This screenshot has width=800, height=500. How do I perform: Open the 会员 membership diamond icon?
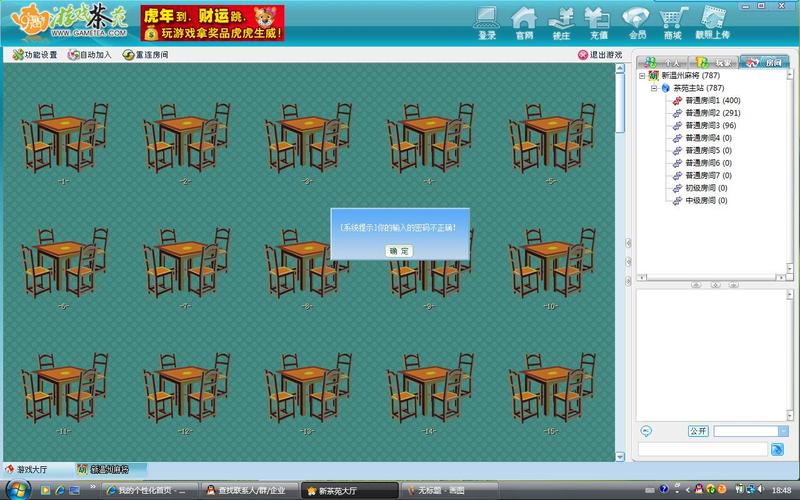[x=635, y=21]
